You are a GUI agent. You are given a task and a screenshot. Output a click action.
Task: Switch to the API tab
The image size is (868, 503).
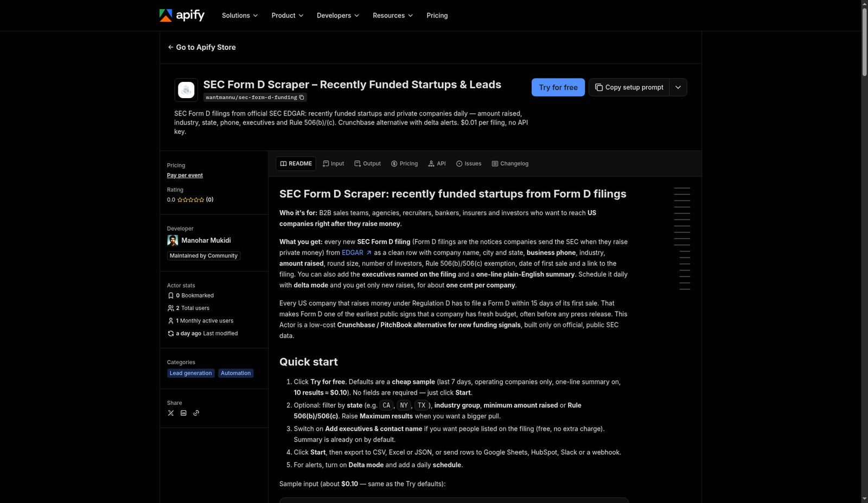point(437,164)
